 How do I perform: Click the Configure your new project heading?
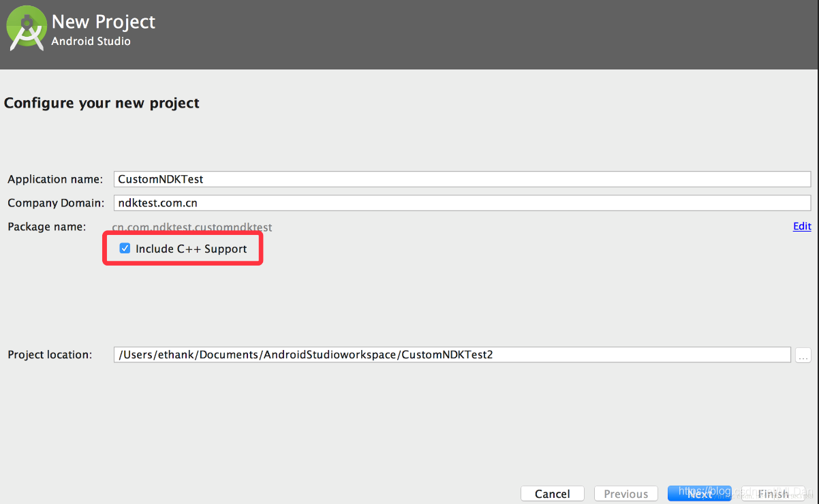(102, 104)
